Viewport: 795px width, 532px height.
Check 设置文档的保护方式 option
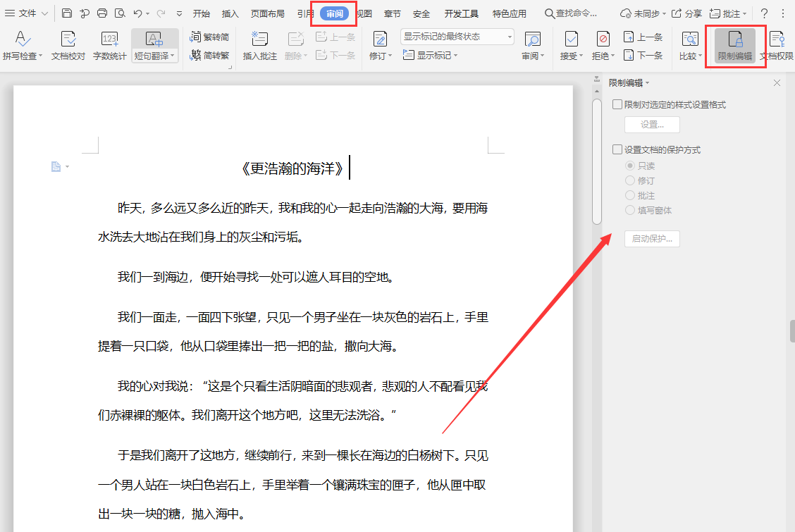(617, 149)
